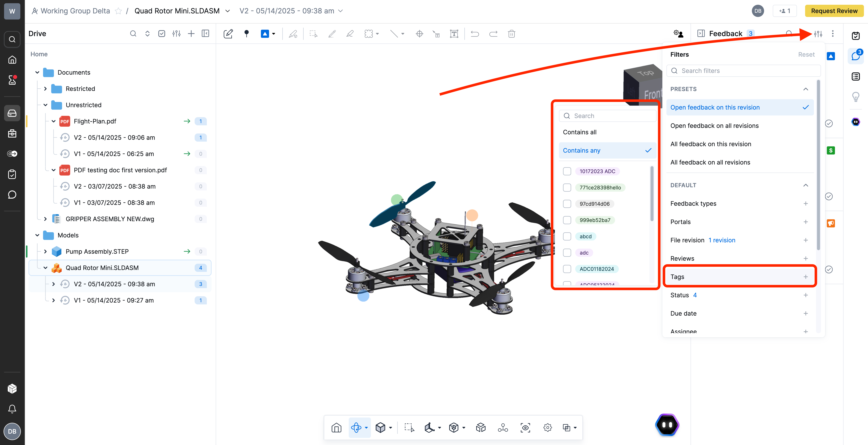Expand Pump Assembly.STEP
Screen dimensions: 868x445
pos(45,251)
